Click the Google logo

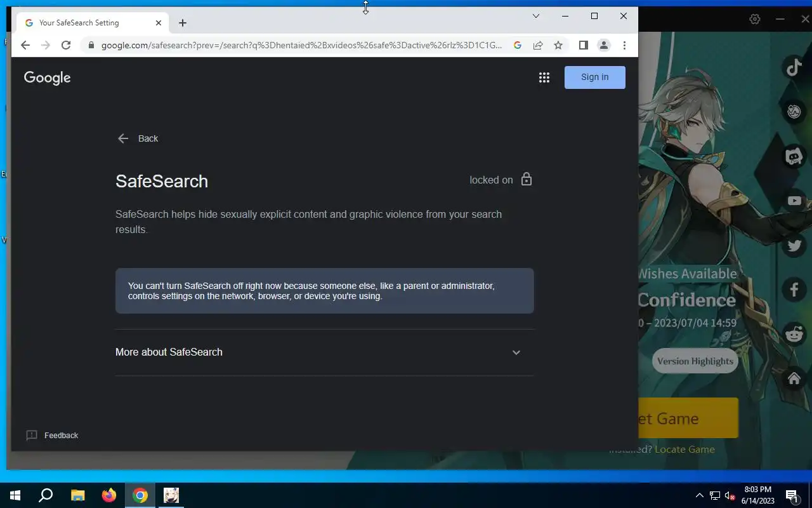pos(47,77)
